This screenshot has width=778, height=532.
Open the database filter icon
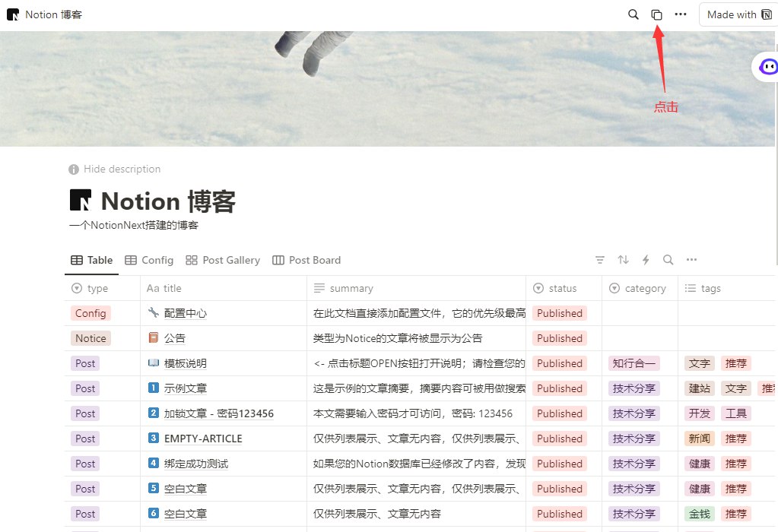[x=600, y=260]
